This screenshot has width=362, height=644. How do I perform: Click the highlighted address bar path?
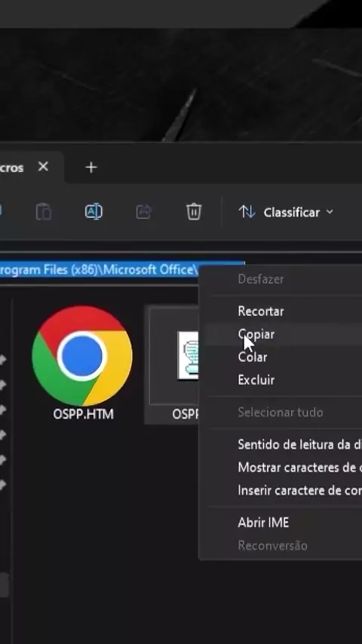(x=99, y=270)
